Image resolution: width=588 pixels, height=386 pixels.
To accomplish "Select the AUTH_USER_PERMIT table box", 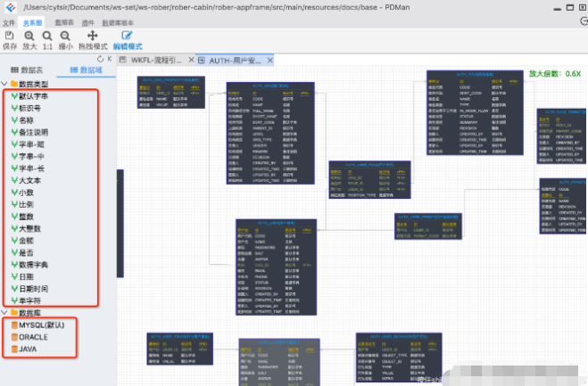I will 428,226.
